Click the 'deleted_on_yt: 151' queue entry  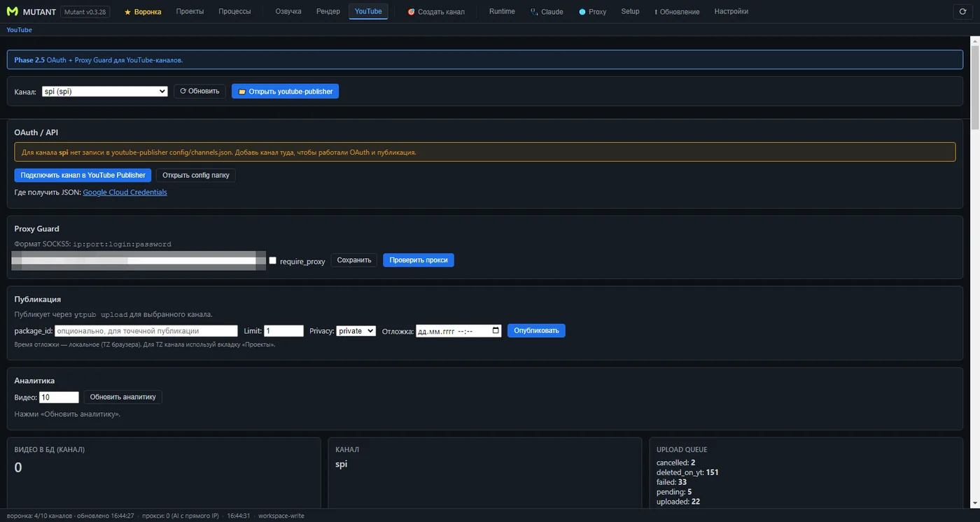(x=687, y=472)
